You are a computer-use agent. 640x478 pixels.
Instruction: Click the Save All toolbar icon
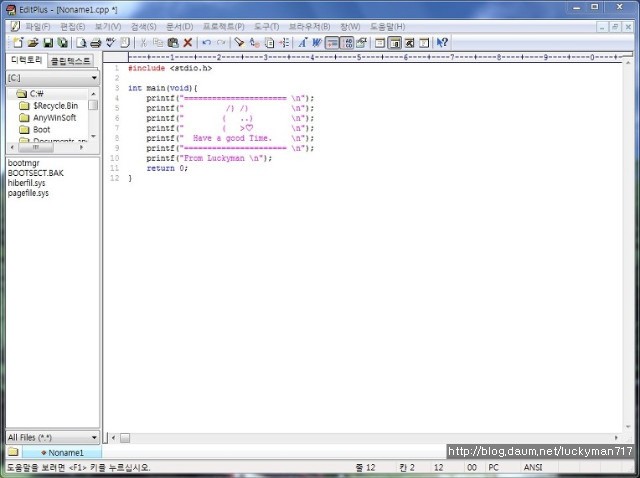point(62,42)
